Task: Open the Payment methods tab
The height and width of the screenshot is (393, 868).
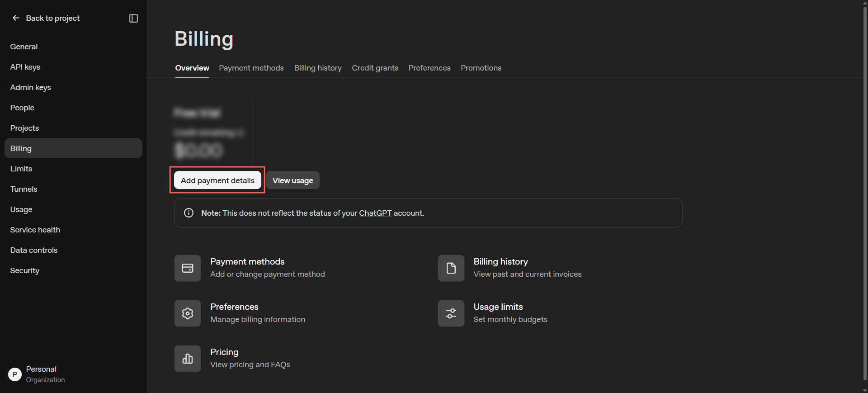Action: [251, 68]
